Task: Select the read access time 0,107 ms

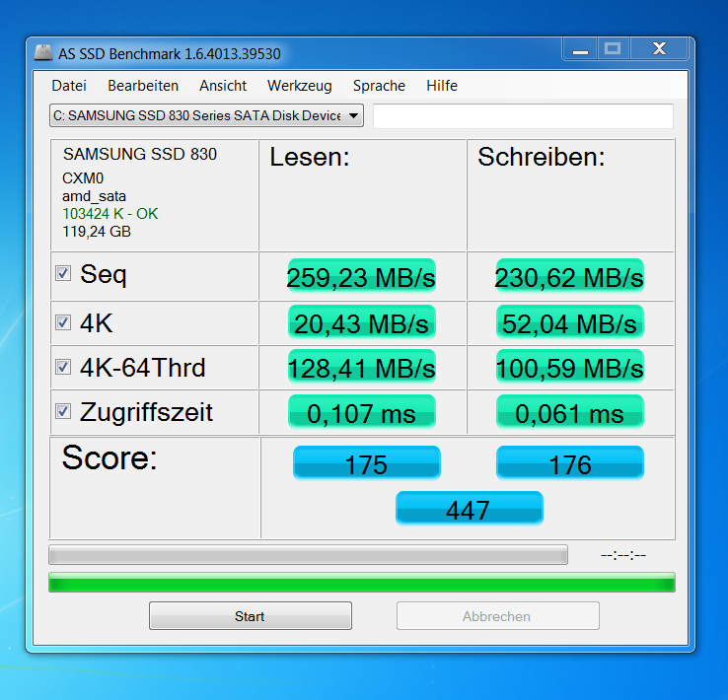Action: [x=362, y=411]
